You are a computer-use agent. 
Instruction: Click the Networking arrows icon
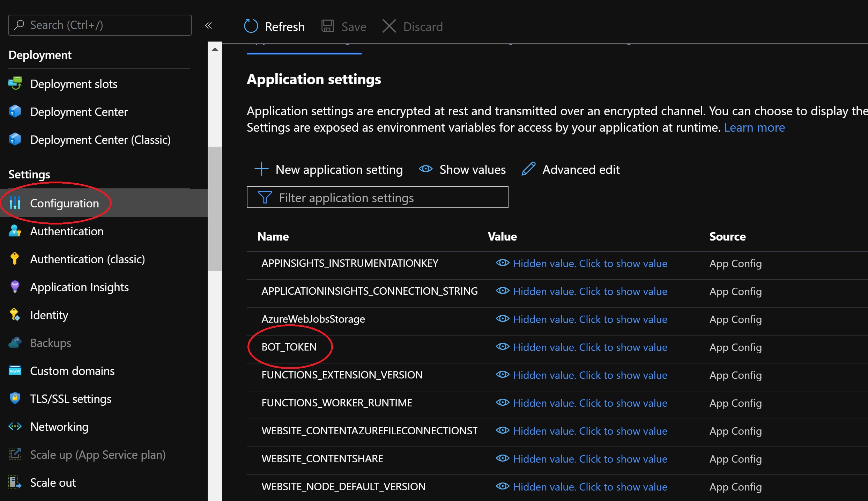click(15, 426)
